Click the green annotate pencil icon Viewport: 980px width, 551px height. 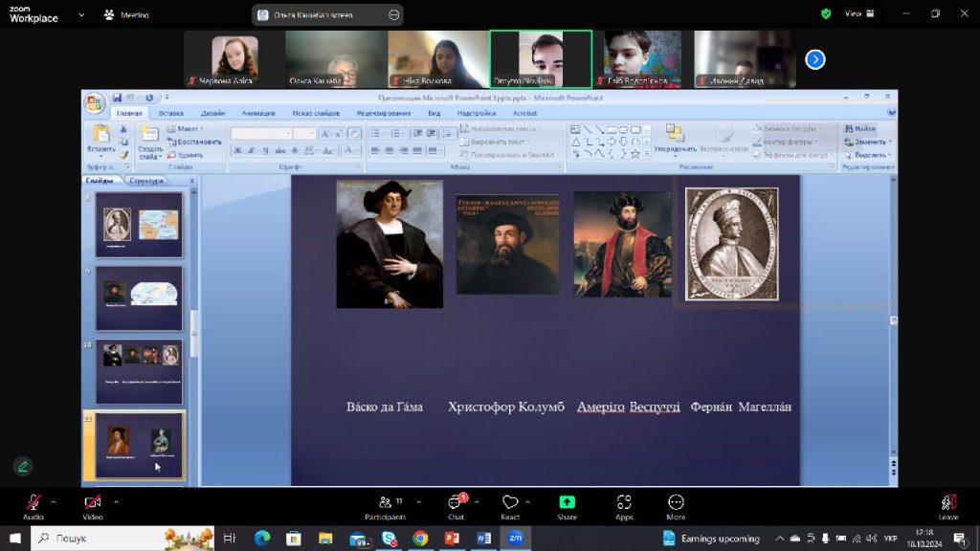pyautogui.click(x=23, y=467)
